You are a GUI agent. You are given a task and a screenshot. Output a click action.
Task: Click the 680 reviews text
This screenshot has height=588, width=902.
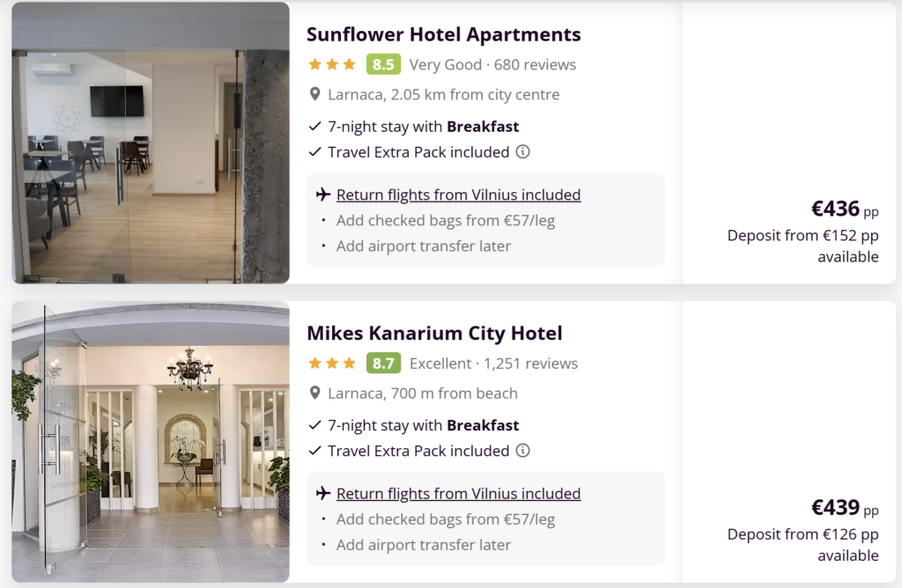click(x=535, y=64)
